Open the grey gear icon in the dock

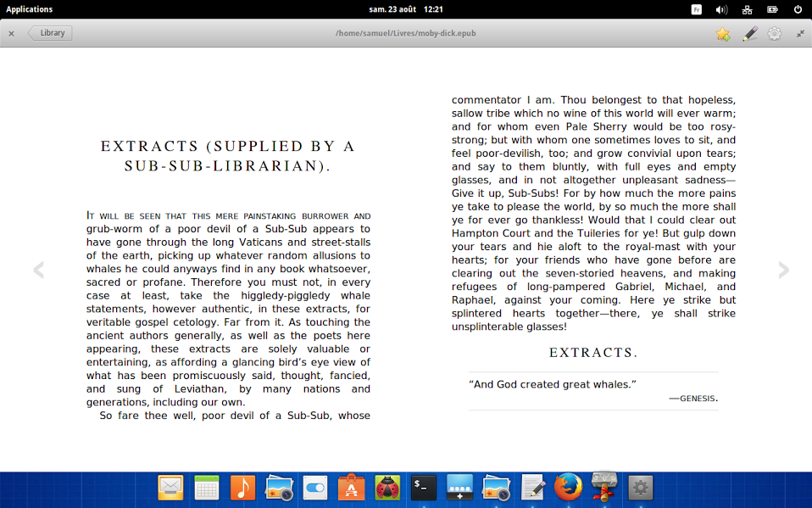(x=641, y=488)
